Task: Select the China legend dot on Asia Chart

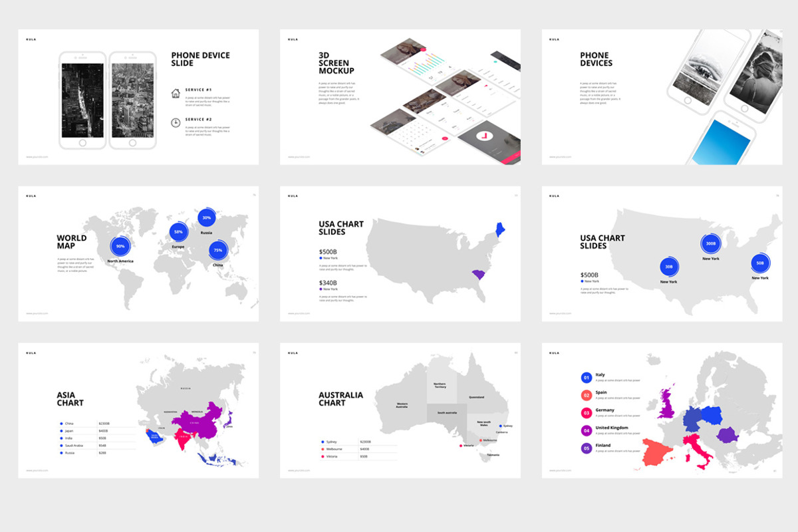Action: [x=60, y=423]
